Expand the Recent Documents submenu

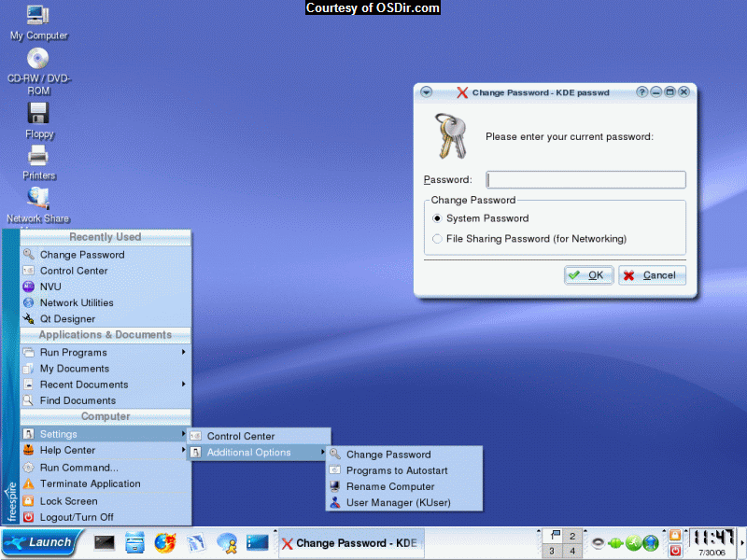(x=106, y=385)
